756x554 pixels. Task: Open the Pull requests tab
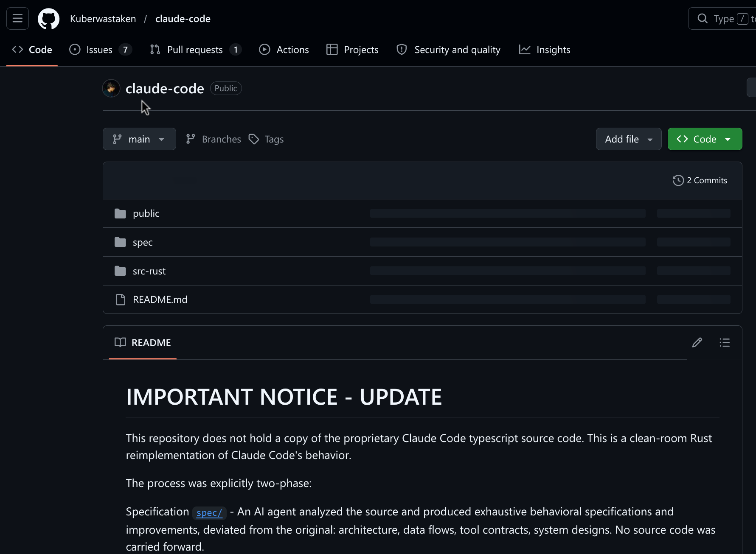[196, 50]
